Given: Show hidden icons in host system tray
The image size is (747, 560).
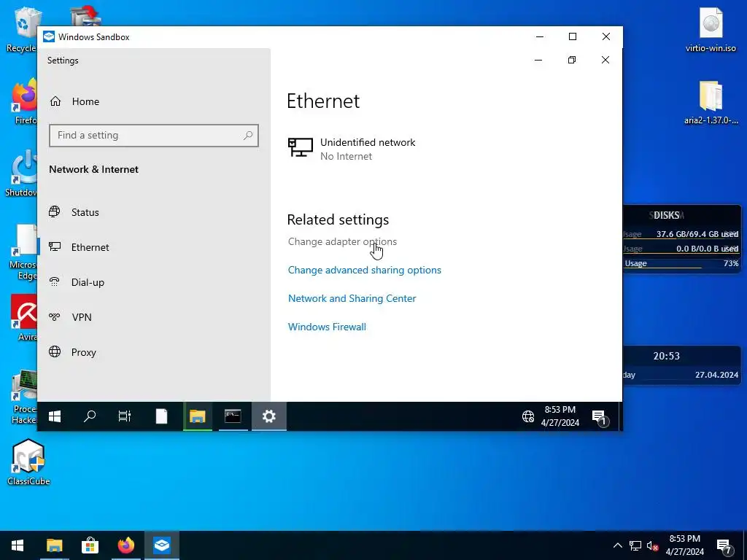Looking at the screenshot, I should [617, 545].
